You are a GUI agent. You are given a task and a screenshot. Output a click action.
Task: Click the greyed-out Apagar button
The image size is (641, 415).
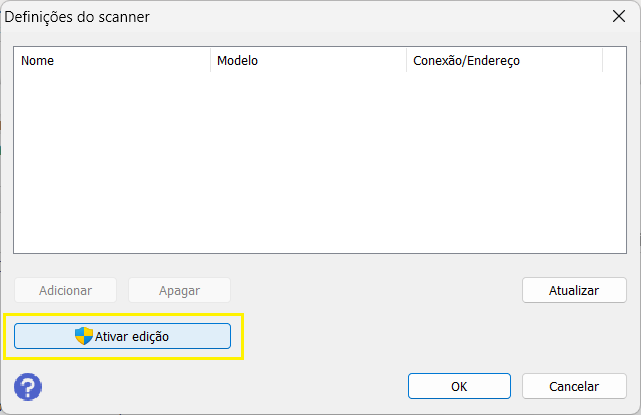coord(179,290)
